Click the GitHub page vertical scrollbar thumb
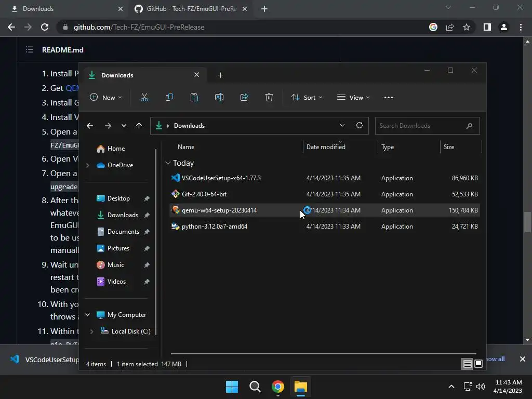 click(527, 222)
